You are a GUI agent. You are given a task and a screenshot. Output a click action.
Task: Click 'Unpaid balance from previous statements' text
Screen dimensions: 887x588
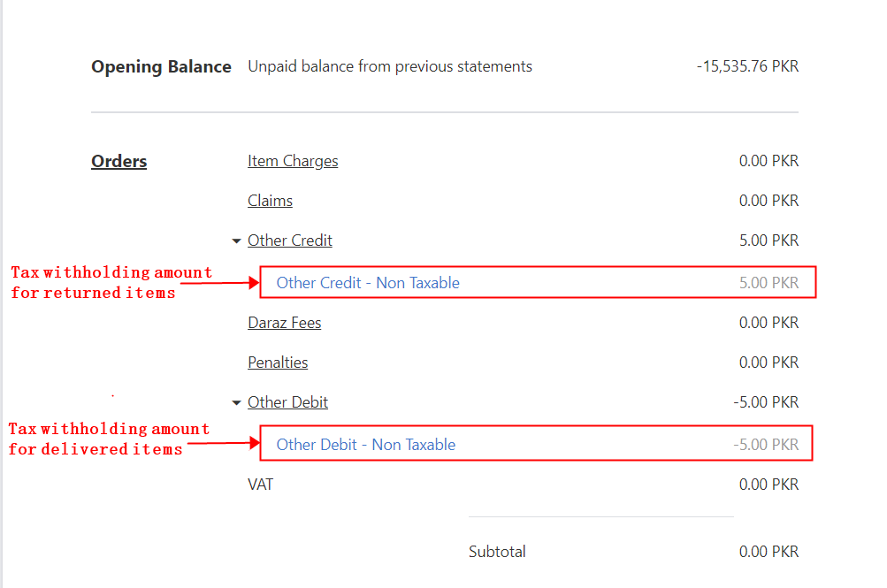(390, 66)
